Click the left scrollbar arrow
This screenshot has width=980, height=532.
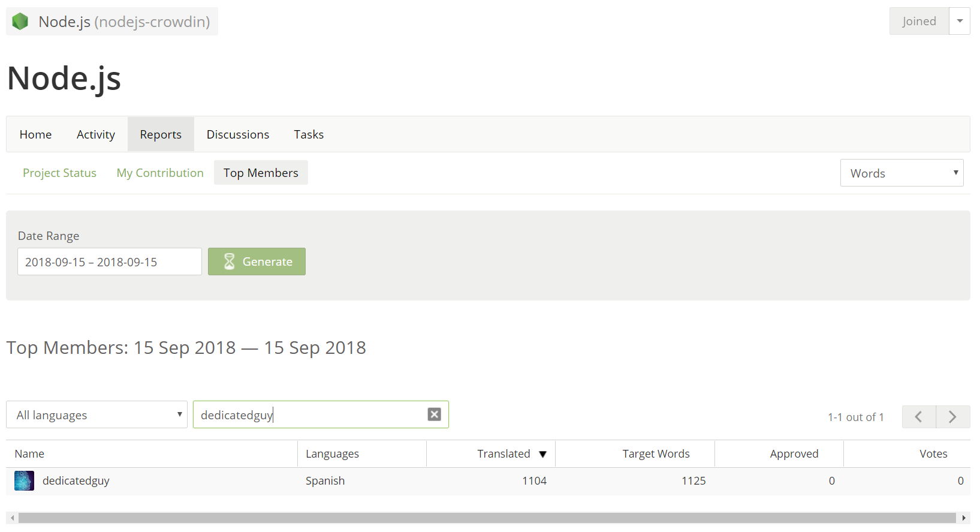tap(13, 518)
